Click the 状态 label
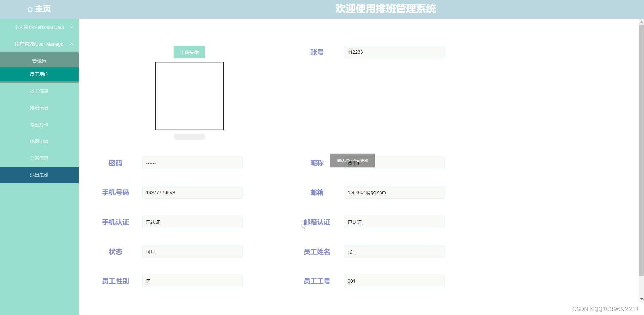The height and width of the screenshot is (315, 644). coord(116,252)
